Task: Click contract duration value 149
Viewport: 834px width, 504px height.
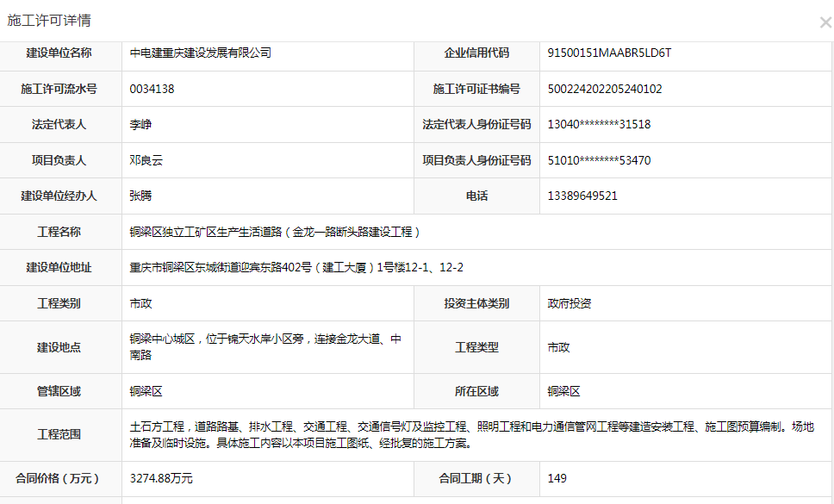Action: click(x=557, y=478)
